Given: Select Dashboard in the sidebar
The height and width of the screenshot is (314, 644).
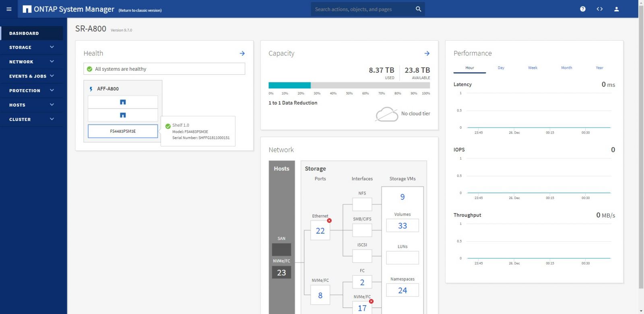Looking at the screenshot, I should pos(24,33).
